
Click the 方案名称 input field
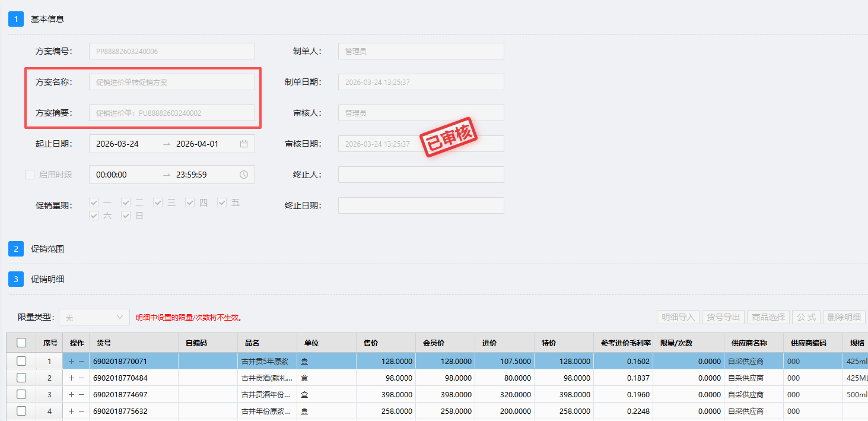172,82
